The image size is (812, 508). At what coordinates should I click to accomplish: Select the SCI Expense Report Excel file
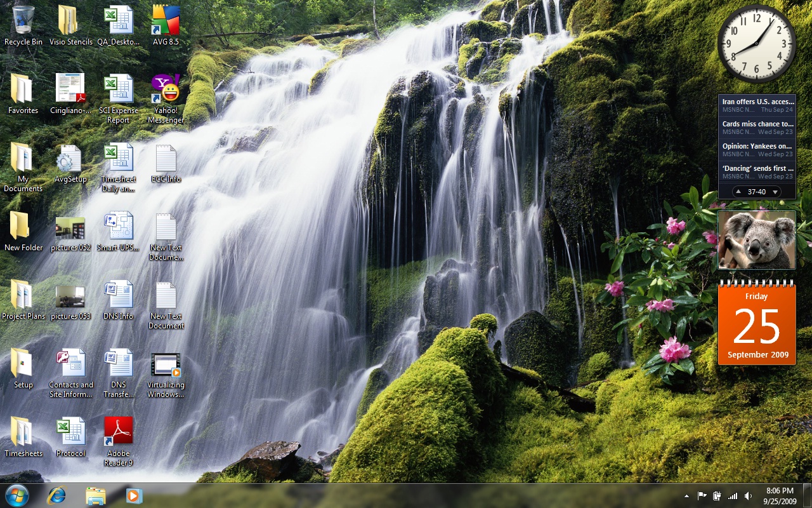(119, 90)
